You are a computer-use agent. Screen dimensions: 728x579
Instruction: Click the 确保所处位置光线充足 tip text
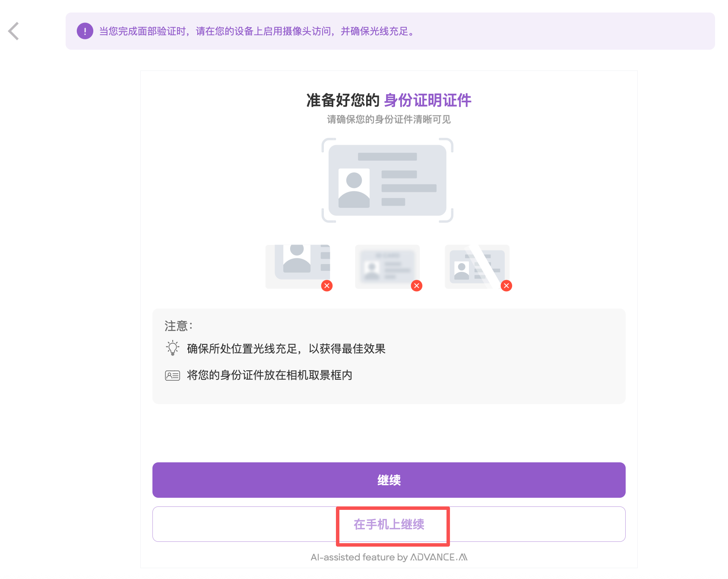click(286, 349)
